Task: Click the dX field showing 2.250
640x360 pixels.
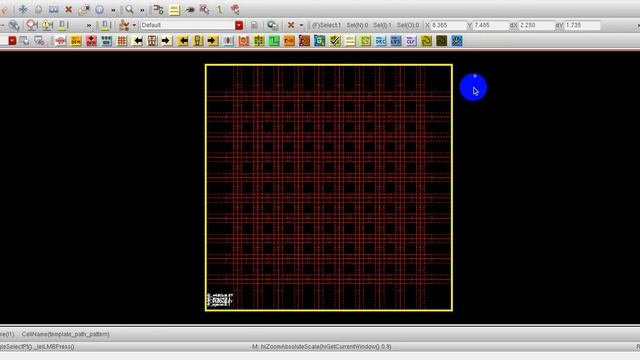Action: click(537, 25)
